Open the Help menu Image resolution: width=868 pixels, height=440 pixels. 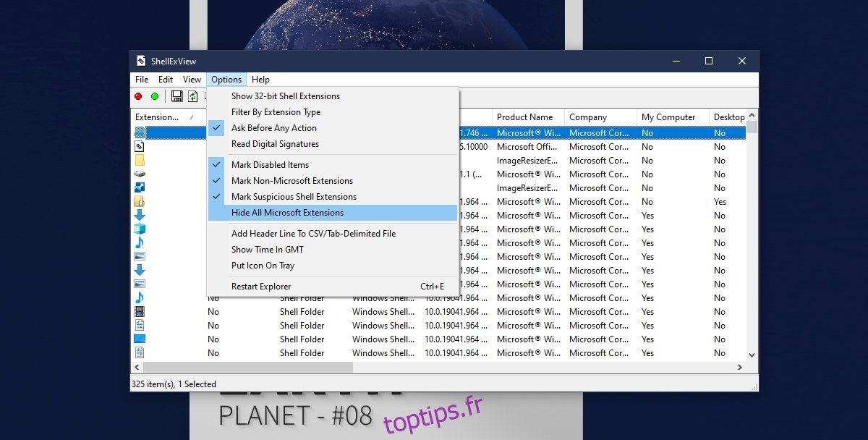pos(260,80)
